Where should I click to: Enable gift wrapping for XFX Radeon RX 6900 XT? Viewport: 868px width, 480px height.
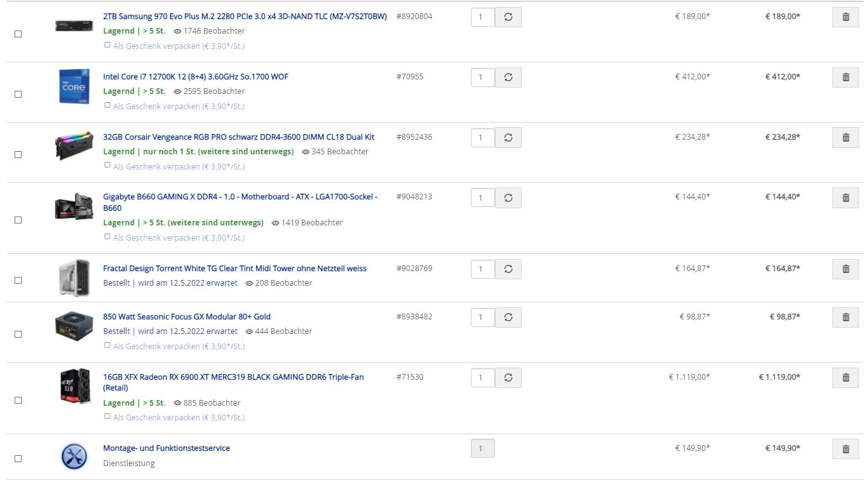pos(107,417)
